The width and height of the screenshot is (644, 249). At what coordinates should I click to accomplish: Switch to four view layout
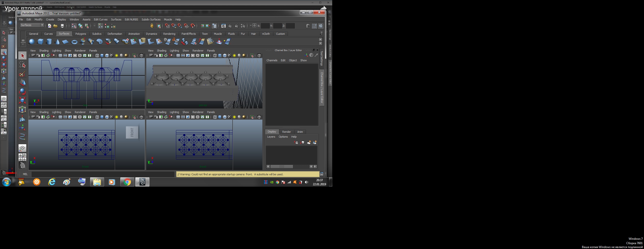pos(22,157)
